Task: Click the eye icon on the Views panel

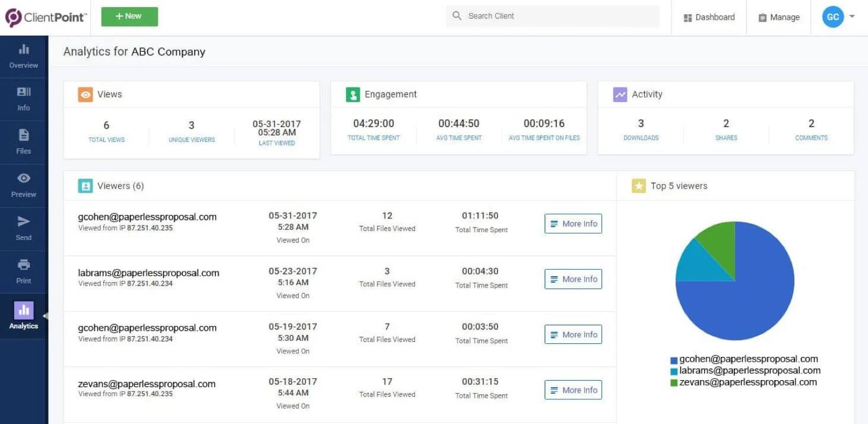Action: (x=85, y=94)
